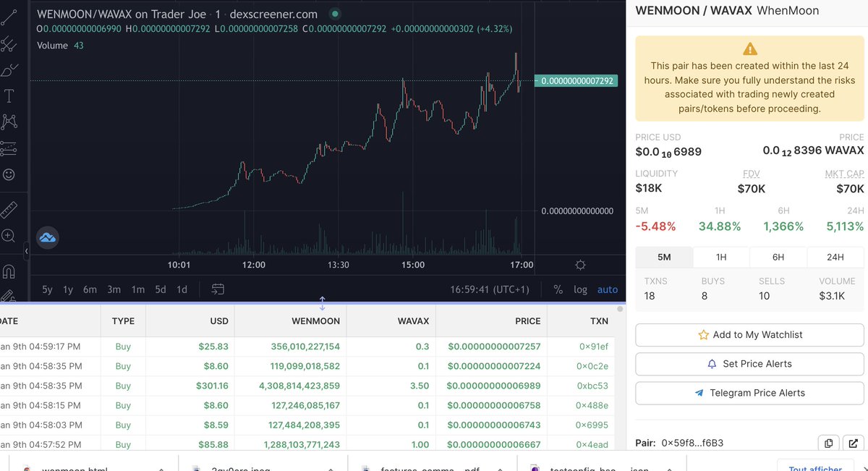Click the USD column header
This screenshot has height=471, width=868.
(x=190, y=321)
